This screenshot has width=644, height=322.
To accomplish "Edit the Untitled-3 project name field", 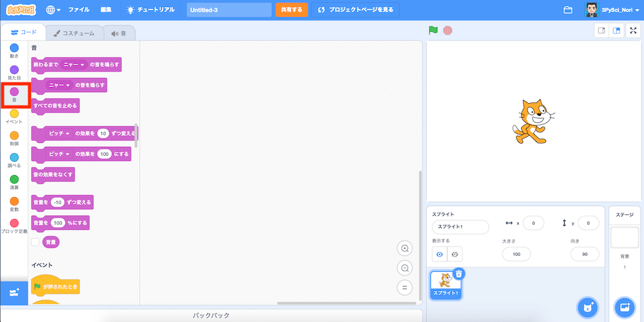I will point(229,10).
